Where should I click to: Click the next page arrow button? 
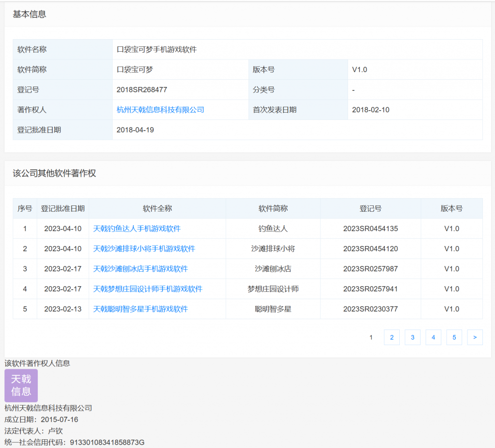[475, 337]
